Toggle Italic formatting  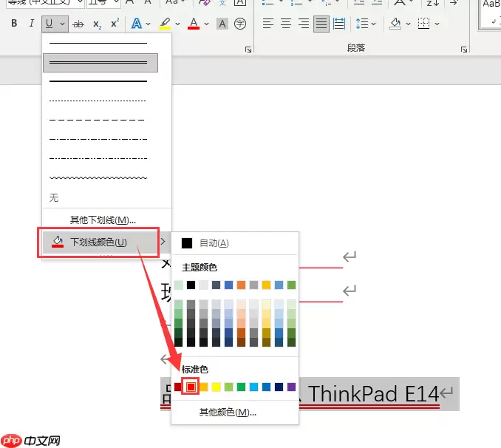(31, 24)
